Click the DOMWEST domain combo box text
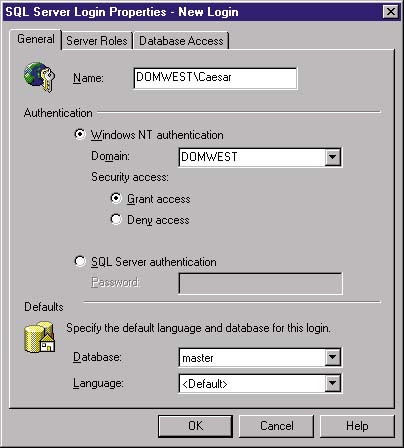404x448 pixels. point(252,157)
